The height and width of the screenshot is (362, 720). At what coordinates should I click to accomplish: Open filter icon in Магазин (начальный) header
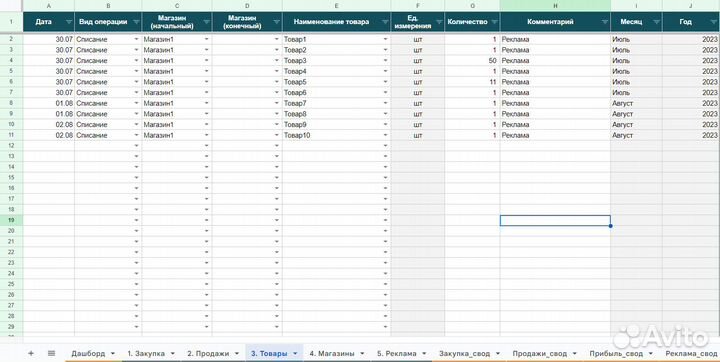206,22
